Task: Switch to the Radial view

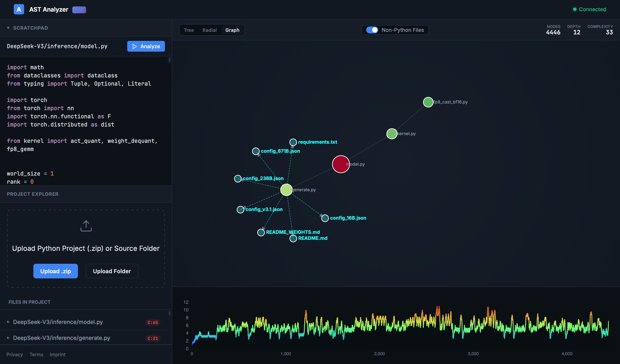Action: 210,30
